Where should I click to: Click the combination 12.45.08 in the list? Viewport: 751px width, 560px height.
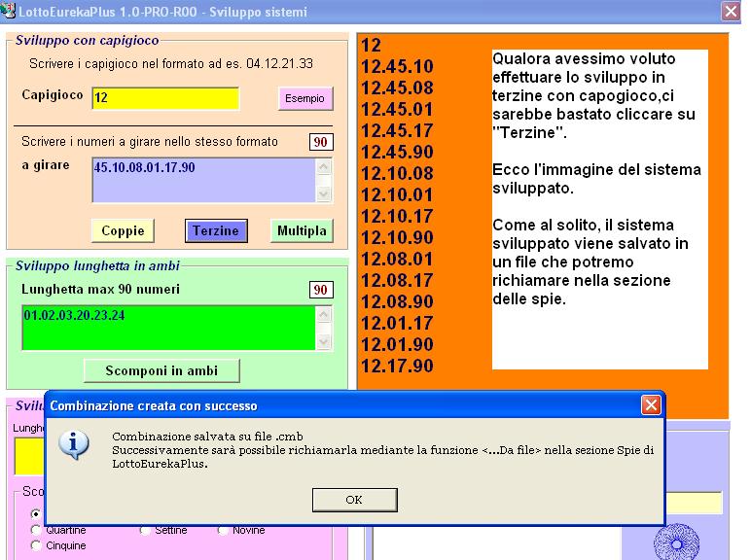397,88
